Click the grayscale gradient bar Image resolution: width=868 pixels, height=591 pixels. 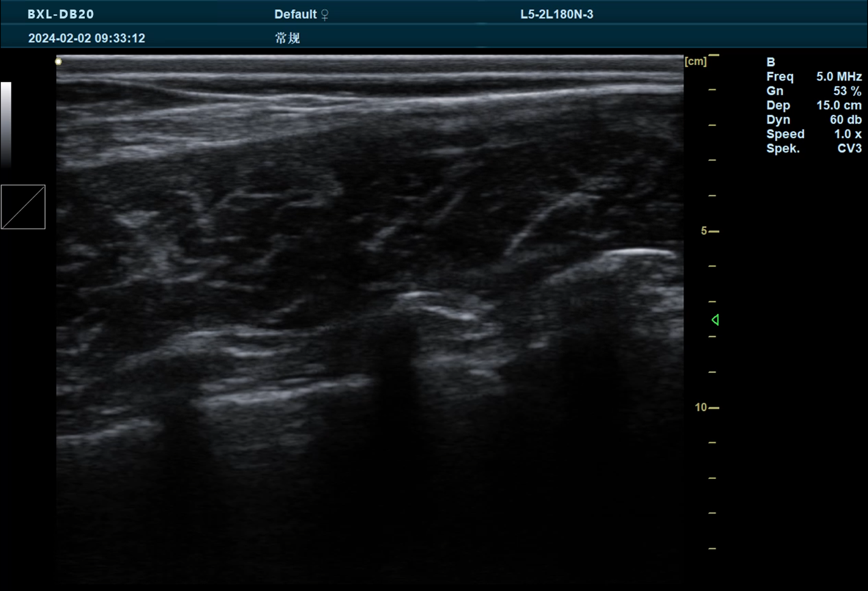click(6, 124)
